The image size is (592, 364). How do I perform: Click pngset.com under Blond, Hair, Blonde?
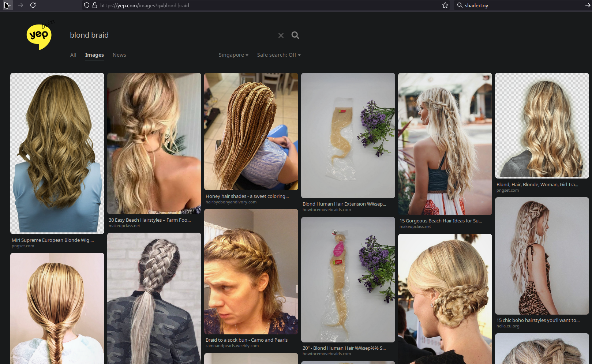pos(507,190)
